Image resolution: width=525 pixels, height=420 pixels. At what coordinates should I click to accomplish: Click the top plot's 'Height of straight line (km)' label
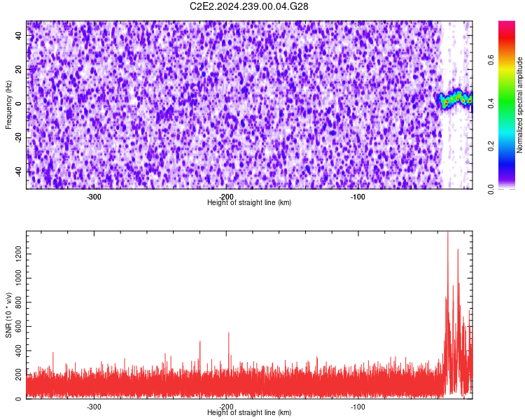[x=249, y=202]
